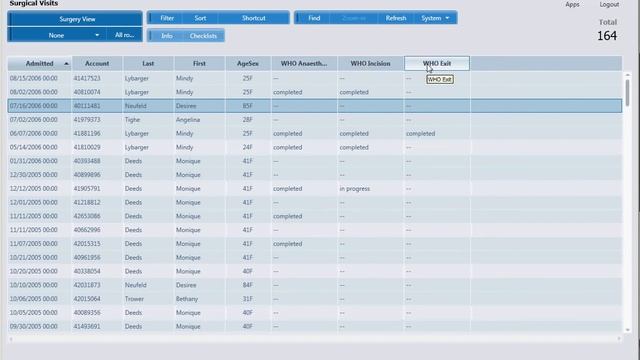Select the Neufeld row with account 42031873
Image resolution: width=640 pixels, height=360 pixels.
click(315, 285)
